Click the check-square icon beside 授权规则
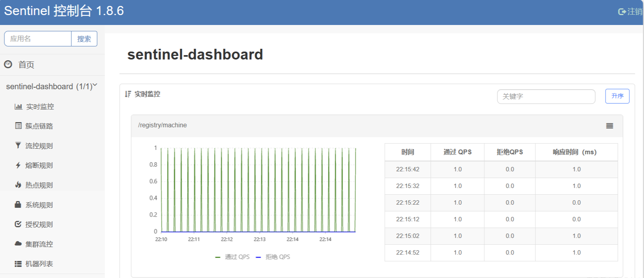The height and width of the screenshot is (278, 644). pos(18,224)
